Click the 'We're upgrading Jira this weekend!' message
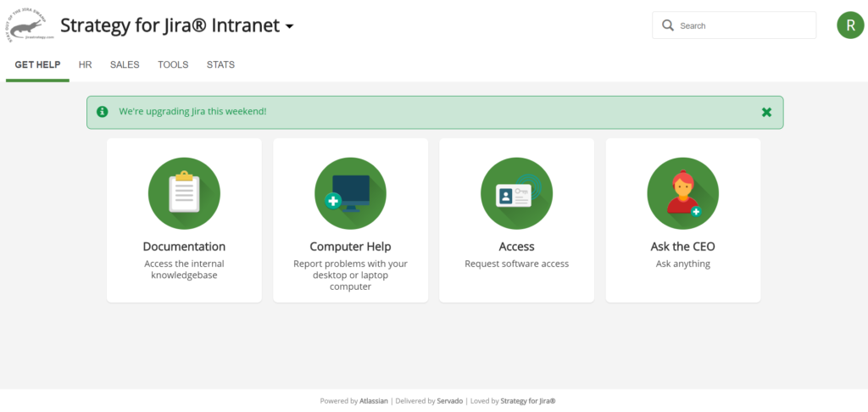Screen dimensions: 868x412 (192, 111)
